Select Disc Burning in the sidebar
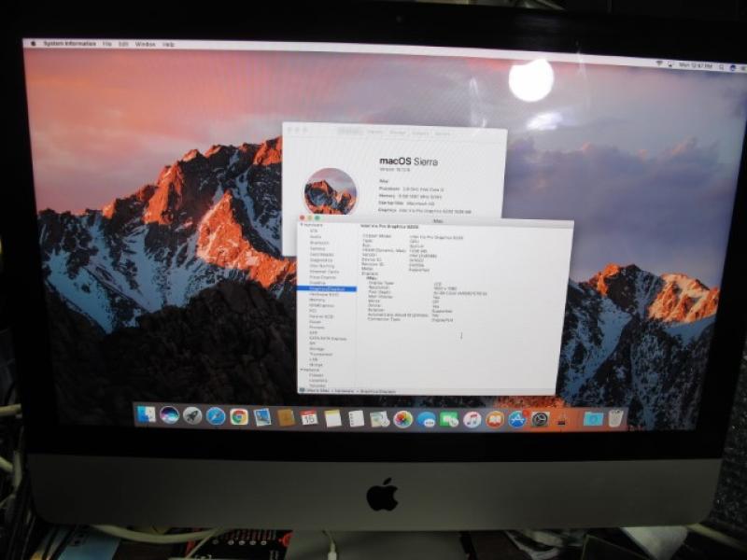The image size is (747, 560). point(322,266)
